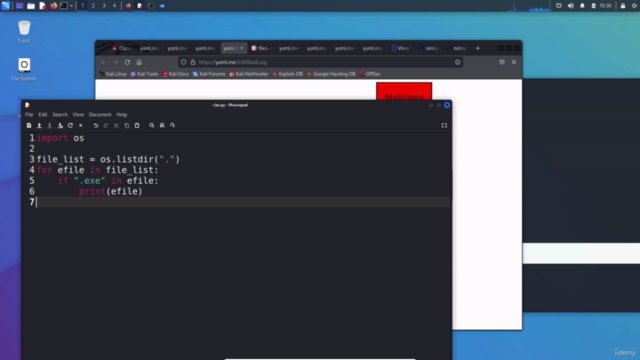Open Mousepad View menu
The width and height of the screenshot is (640, 360).
click(78, 115)
